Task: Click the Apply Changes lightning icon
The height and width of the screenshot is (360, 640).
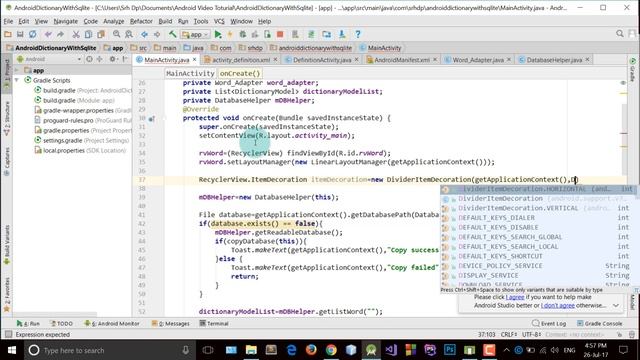Action: [230, 34]
